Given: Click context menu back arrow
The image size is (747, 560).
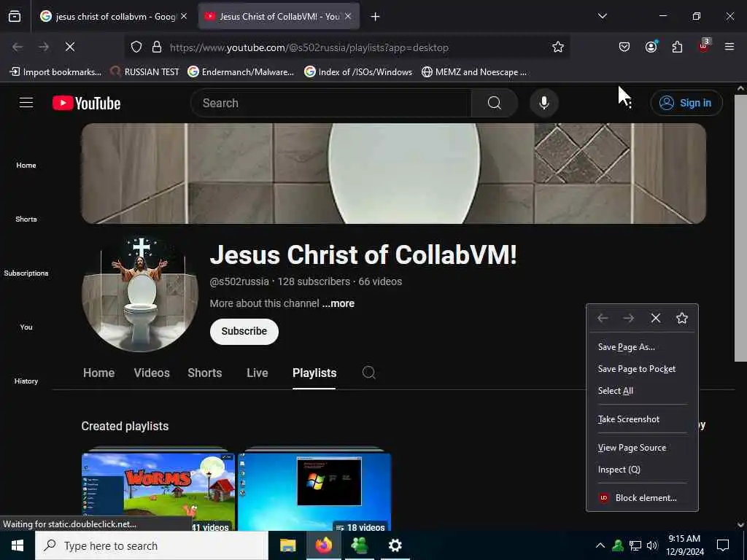Looking at the screenshot, I should pyautogui.click(x=603, y=318).
